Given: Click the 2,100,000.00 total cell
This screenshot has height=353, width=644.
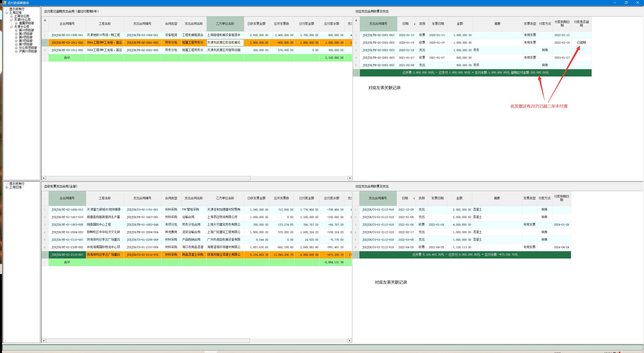Looking at the screenshot, I should click(332, 58).
